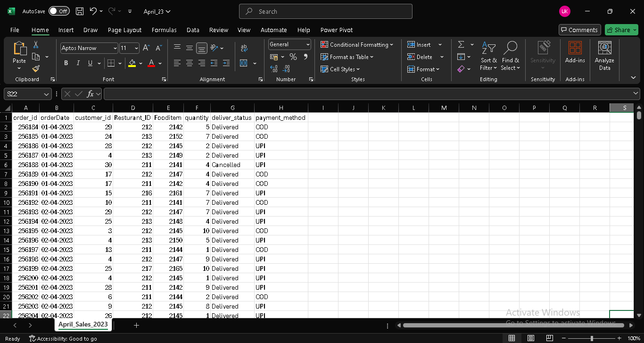Click the Percent Style icon
Screen dimensions: 644x343
point(293,57)
